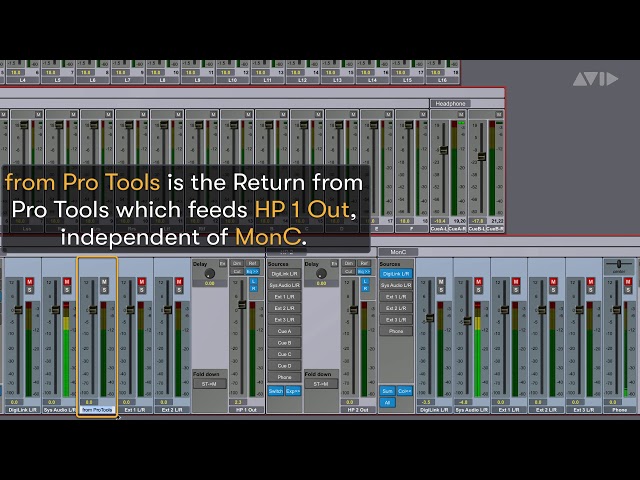The height and width of the screenshot is (480, 640).
Task: Solo the Phone channel strip
Action: 628,290
